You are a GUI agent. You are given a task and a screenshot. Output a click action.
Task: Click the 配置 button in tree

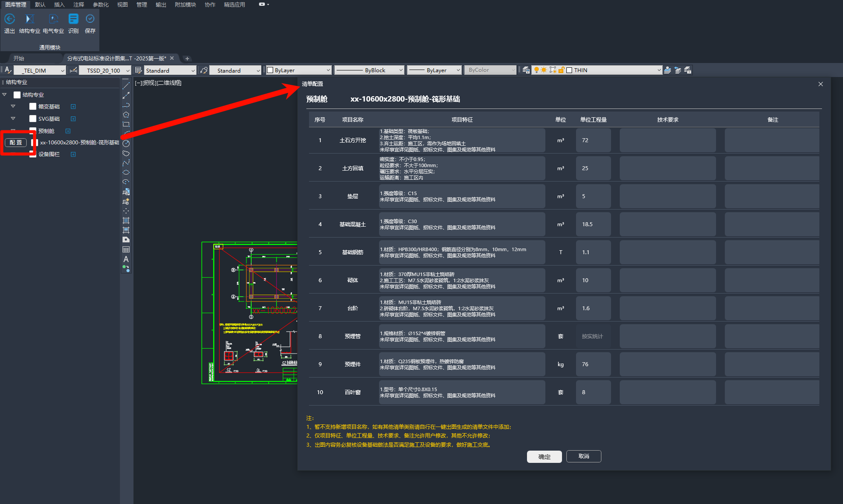tap(16, 143)
